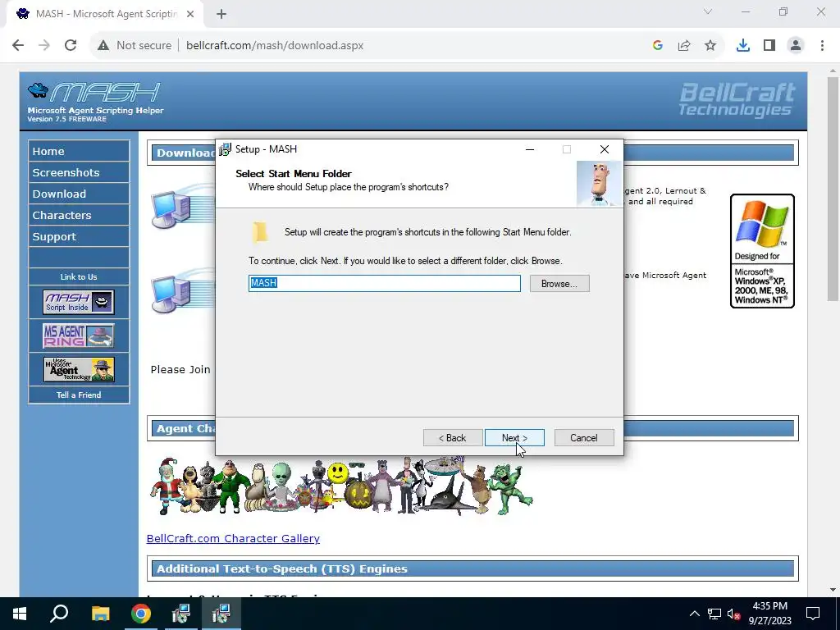Click the Uses Microsoft Agent Technology badge
Viewport: 840px width, 630px height.
coord(79,370)
